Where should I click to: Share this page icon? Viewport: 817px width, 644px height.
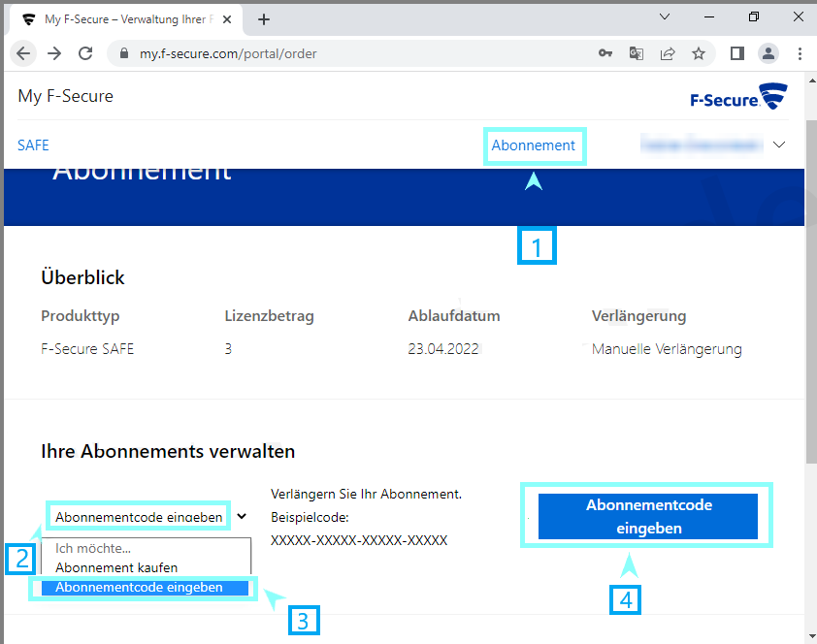pos(668,53)
